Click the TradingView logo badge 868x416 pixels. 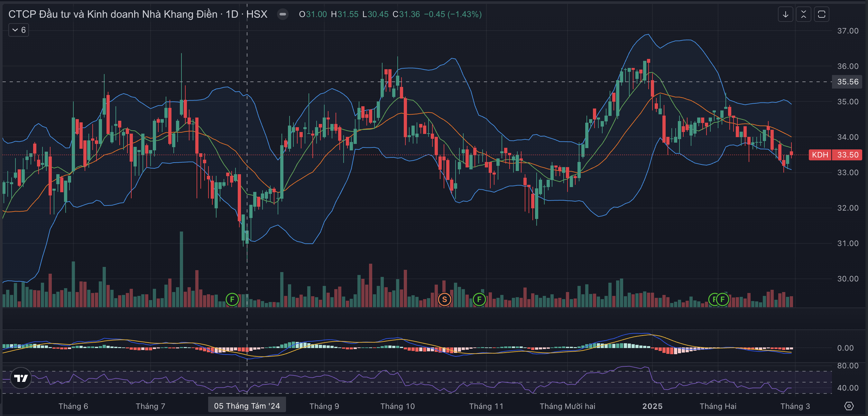click(x=21, y=378)
